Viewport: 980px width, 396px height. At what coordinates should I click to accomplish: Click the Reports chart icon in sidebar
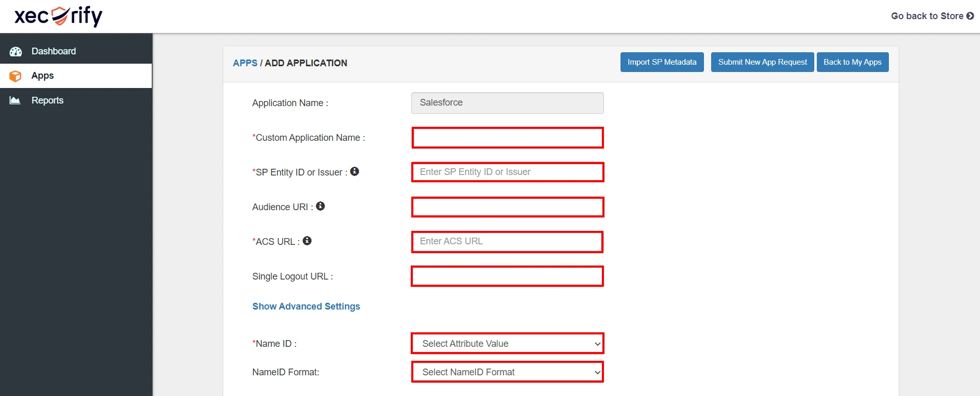[x=15, y=100]
